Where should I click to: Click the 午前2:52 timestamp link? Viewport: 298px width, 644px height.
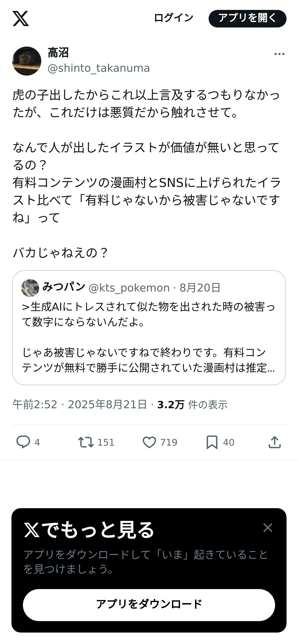[x=35, y=404]
